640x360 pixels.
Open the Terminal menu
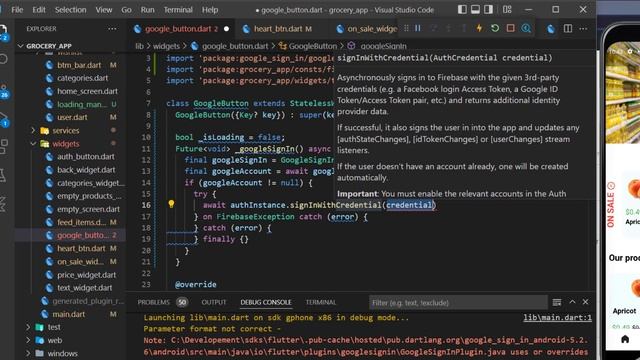(178, 9)
